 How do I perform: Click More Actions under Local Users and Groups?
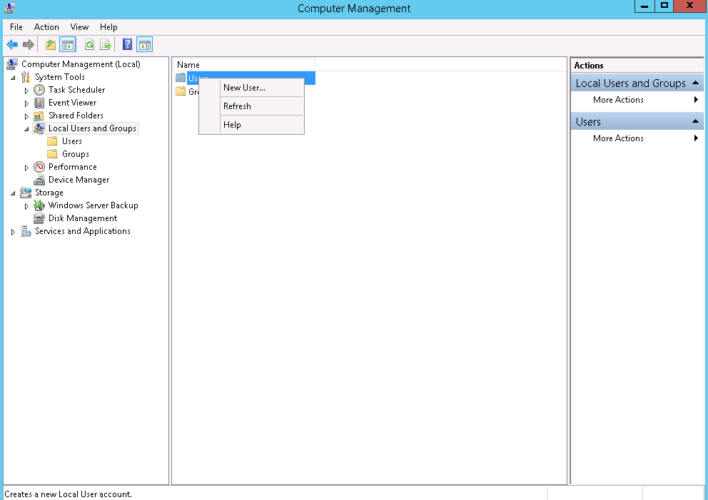[x=618, y=100]
